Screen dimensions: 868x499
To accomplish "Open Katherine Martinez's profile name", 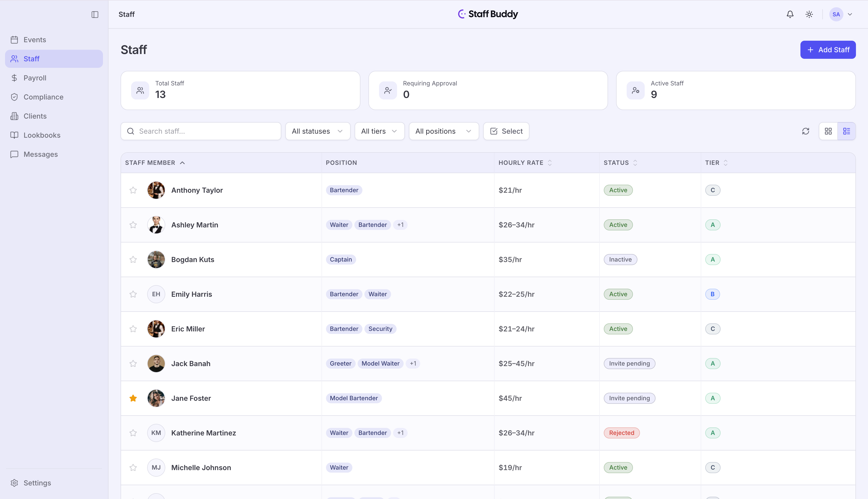I will [203, 433].
